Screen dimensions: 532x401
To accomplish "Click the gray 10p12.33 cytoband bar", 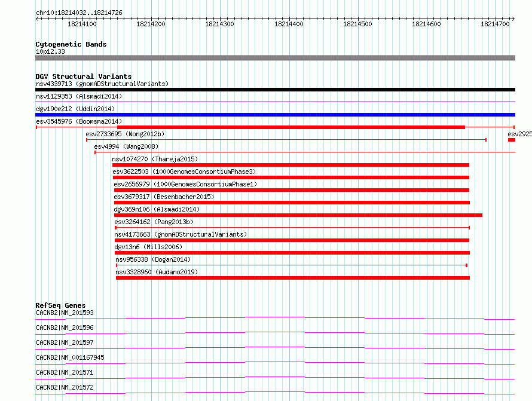I will (275, 58).
